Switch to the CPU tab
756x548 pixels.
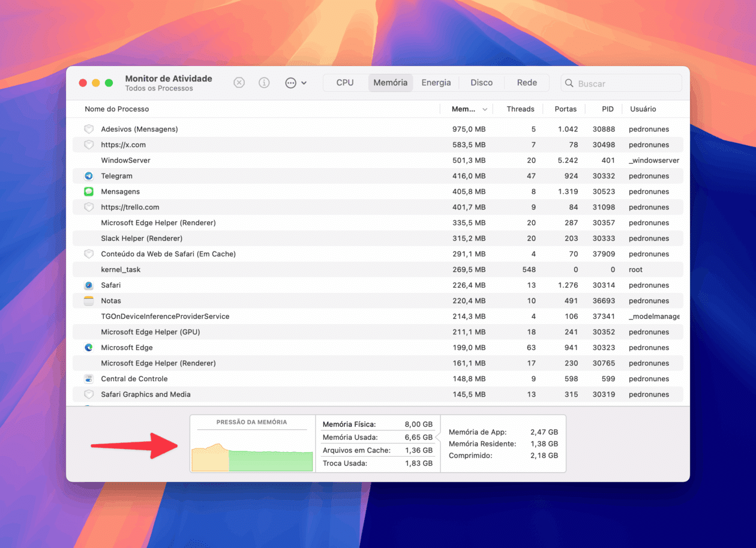click(345, 83)
